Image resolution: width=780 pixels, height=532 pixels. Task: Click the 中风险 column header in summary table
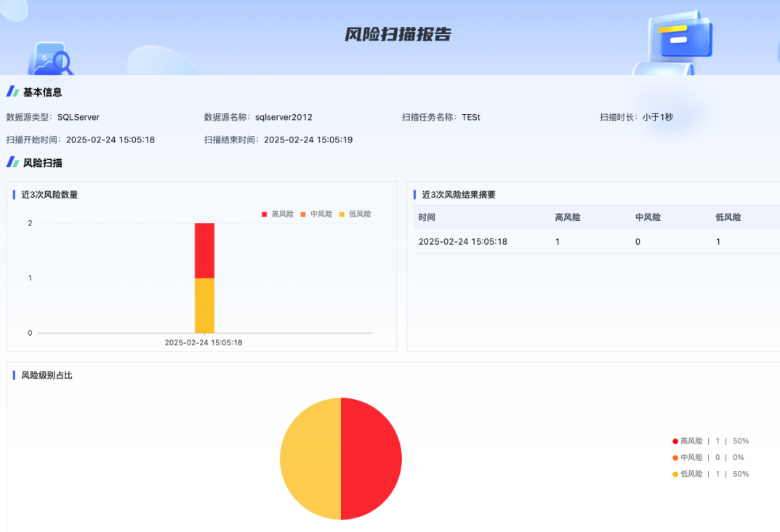click(648, 217)
